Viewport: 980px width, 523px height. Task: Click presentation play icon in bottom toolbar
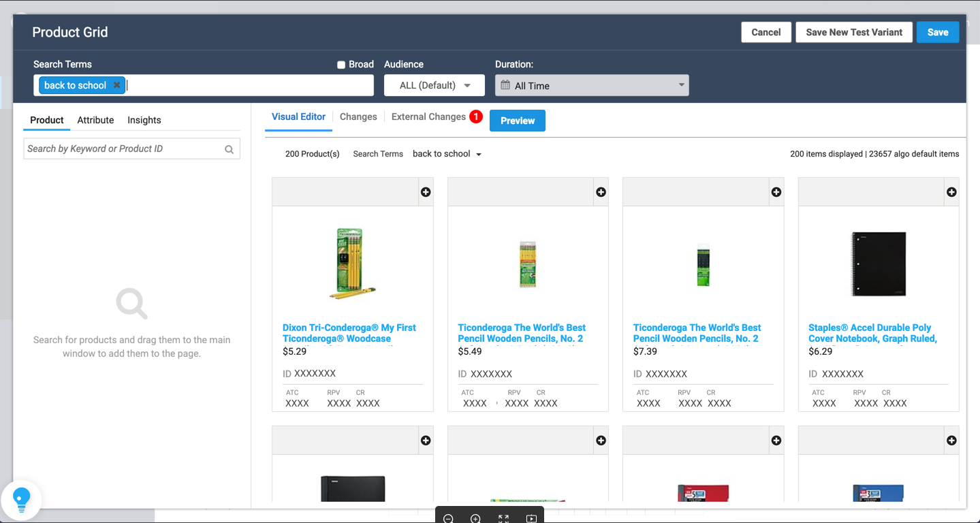tap(531, 519)
